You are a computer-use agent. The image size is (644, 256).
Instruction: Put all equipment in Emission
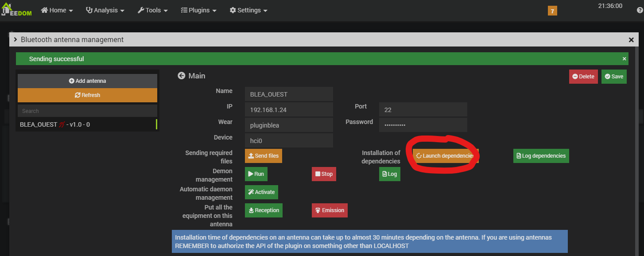[x=330, y=210]
